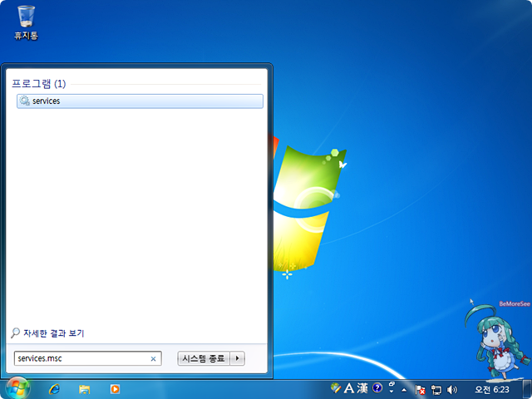Click the IME pad icon on the language bar
Viewport: 532px width, 399px height.
335,388
